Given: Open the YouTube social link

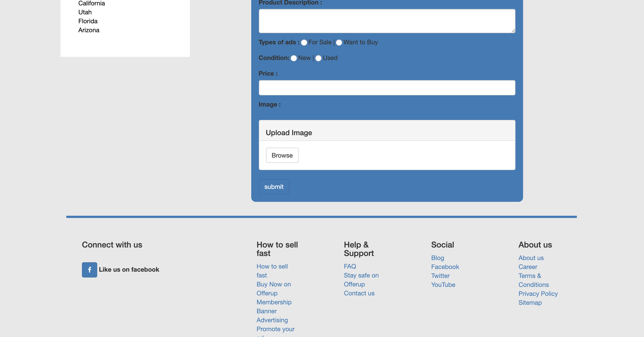Looking at the screenshot, I should tap(443, 285).
